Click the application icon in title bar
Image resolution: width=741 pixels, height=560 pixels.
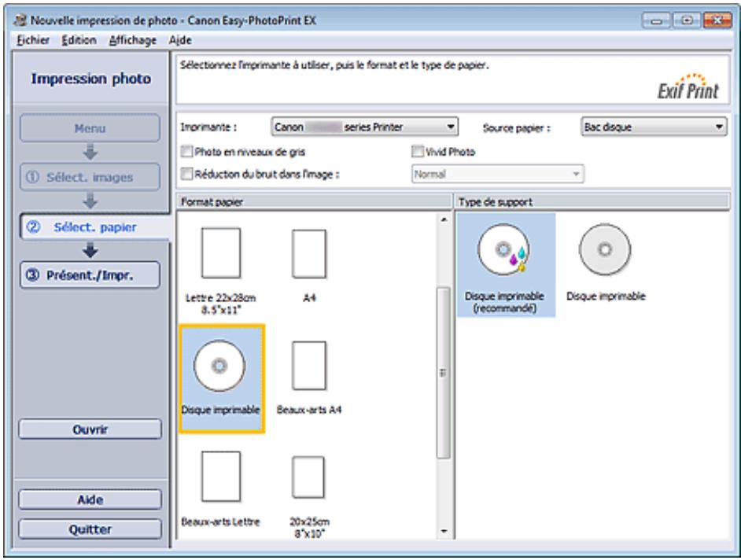pos(20,20)
